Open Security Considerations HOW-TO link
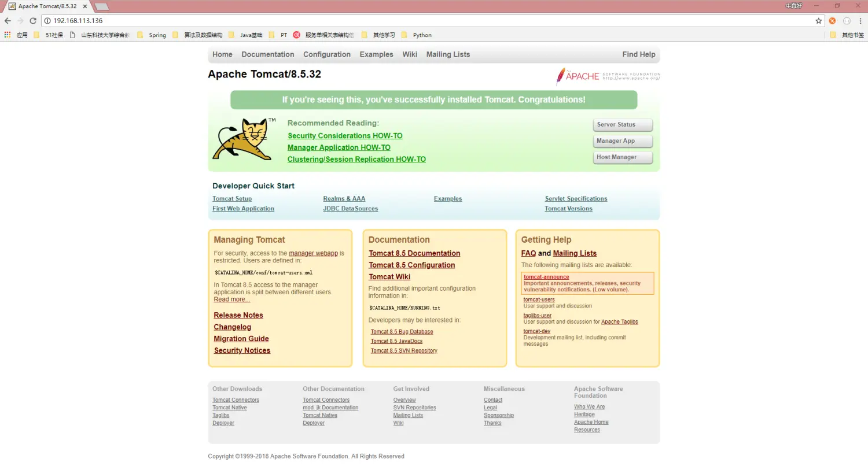The image size is (868, 470). tap(345, 136)
